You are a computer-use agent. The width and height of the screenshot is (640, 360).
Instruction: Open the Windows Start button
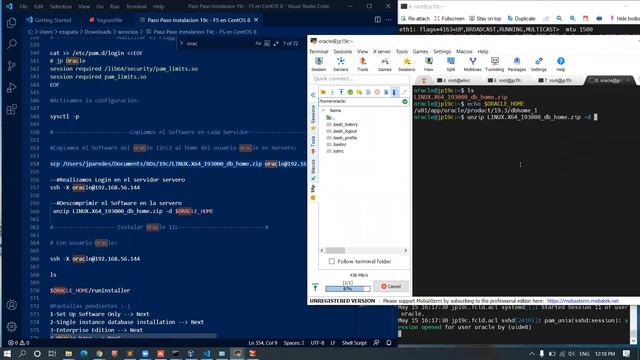(7, 353)
